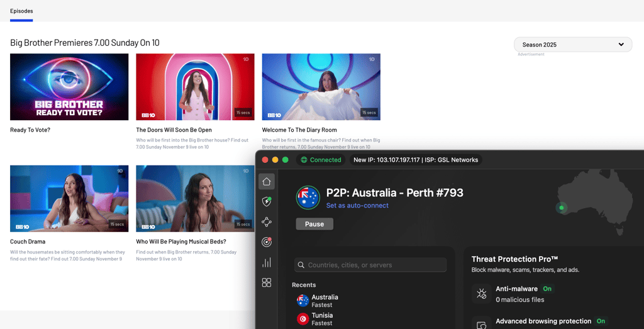Pause the VPN connection
This screenshot has width=644, height=329.
(314, 224)
